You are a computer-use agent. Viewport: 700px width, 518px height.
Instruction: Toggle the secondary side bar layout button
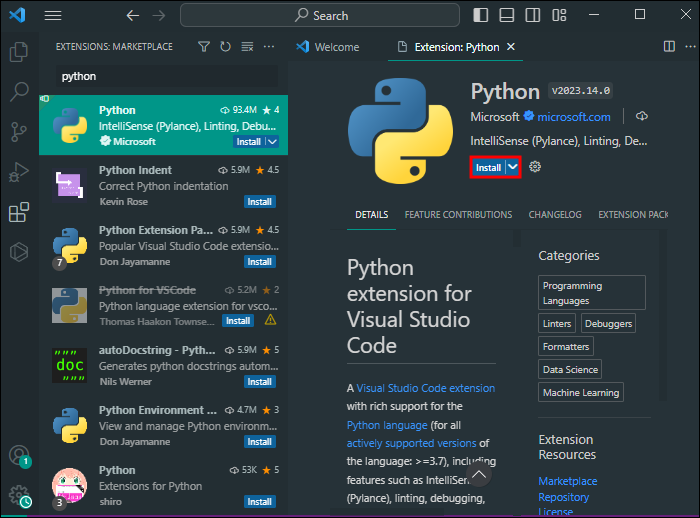pyautogui.click(x=532, y=15)
